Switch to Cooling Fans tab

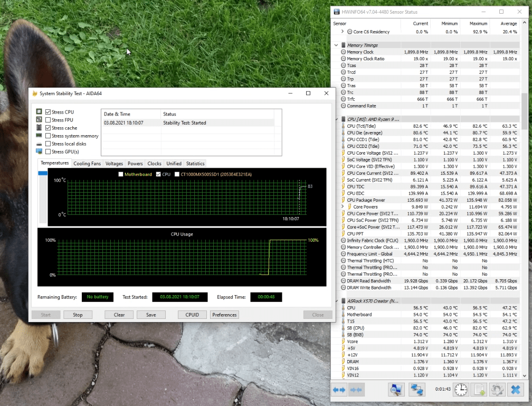coord(87,163)
